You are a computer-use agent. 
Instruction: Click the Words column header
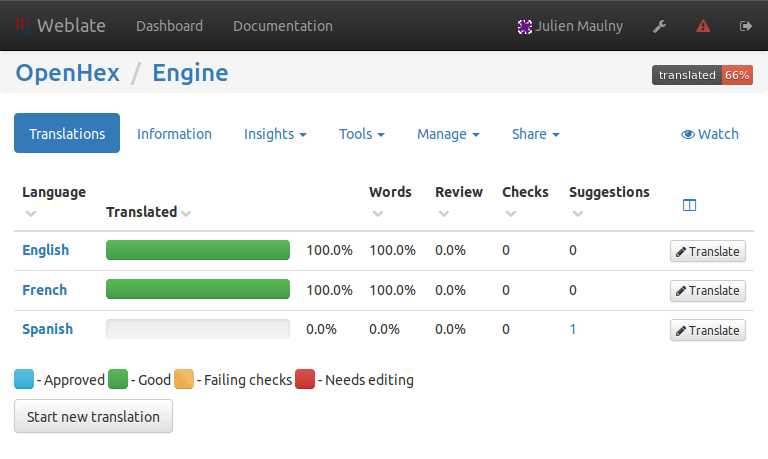point(390,192)
